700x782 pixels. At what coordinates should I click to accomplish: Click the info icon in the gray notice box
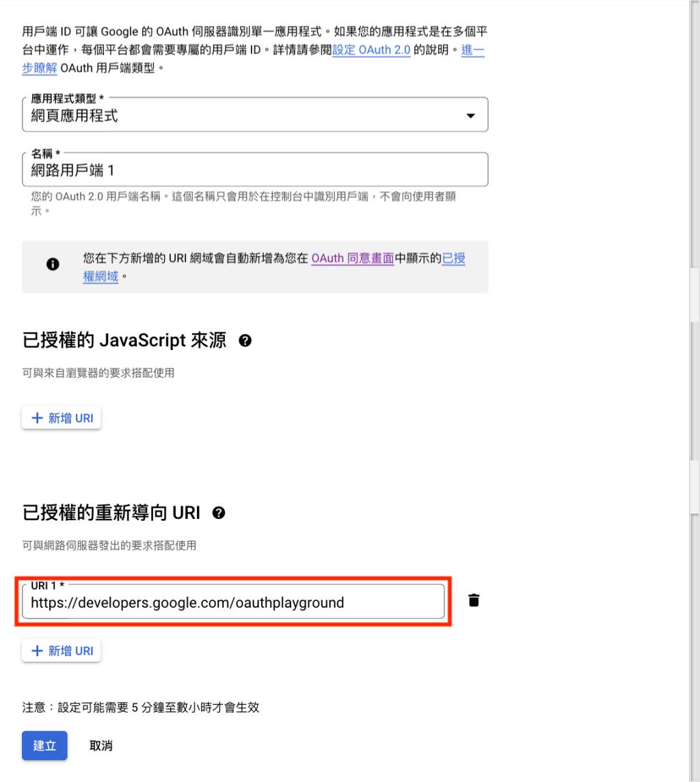pyautogui.click(x=53, y=265)
